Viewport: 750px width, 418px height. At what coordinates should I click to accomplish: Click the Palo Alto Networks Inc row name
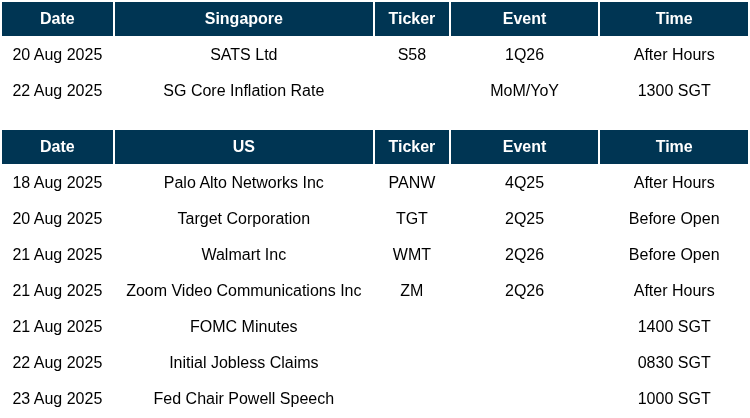(x=243, y=183)
